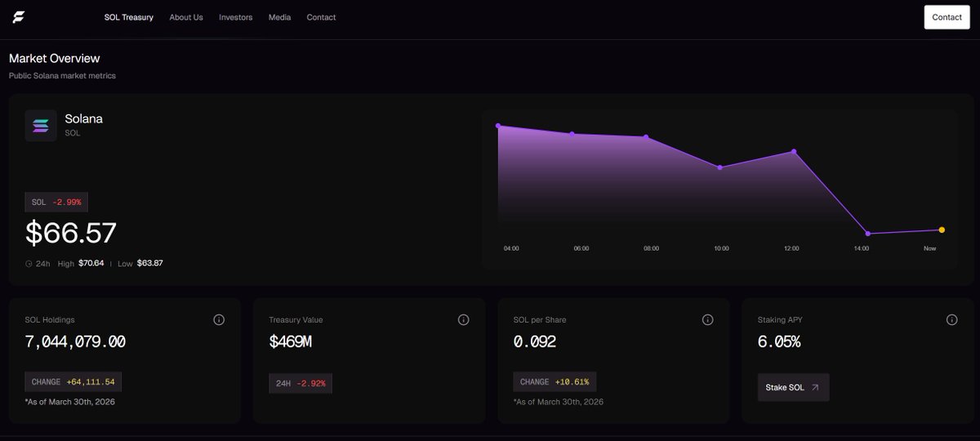Click the Public Solana market metrics subtitle

point(62,76)
